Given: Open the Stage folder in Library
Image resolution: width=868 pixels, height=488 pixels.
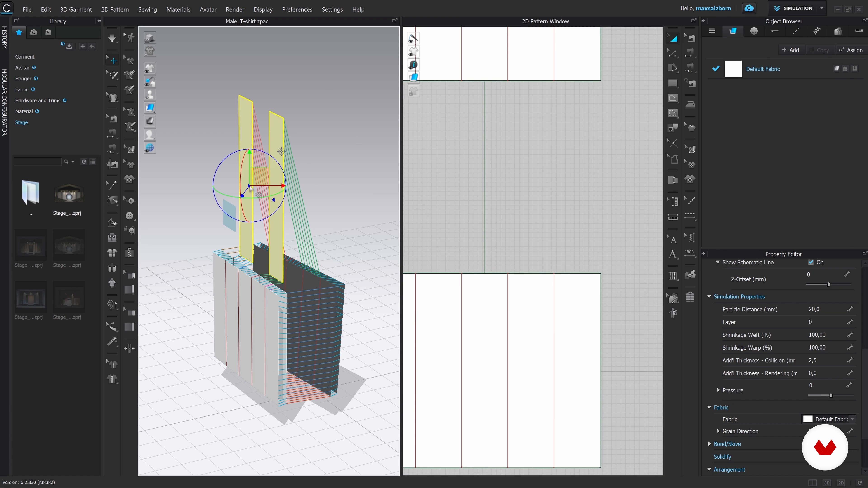Looking at the screenshot, I should (x=21, y=122).
